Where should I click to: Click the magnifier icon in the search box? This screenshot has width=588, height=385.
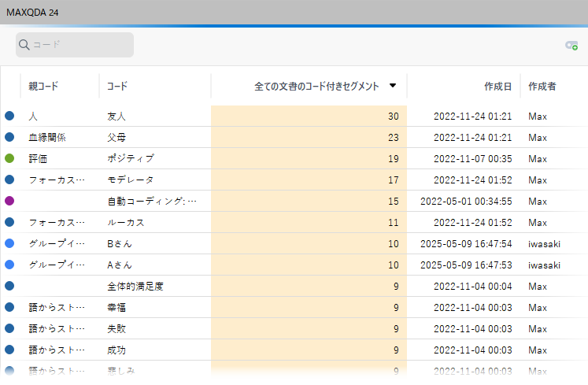point(24,46)
